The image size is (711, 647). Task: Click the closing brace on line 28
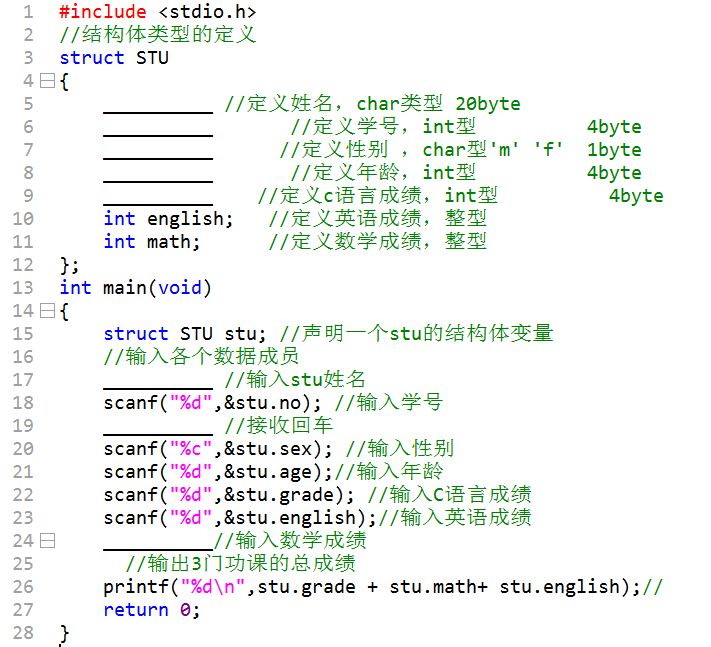(64, 633)
